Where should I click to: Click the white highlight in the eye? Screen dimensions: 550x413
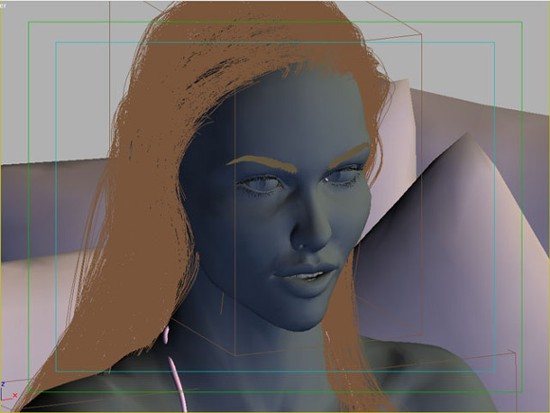326,179
